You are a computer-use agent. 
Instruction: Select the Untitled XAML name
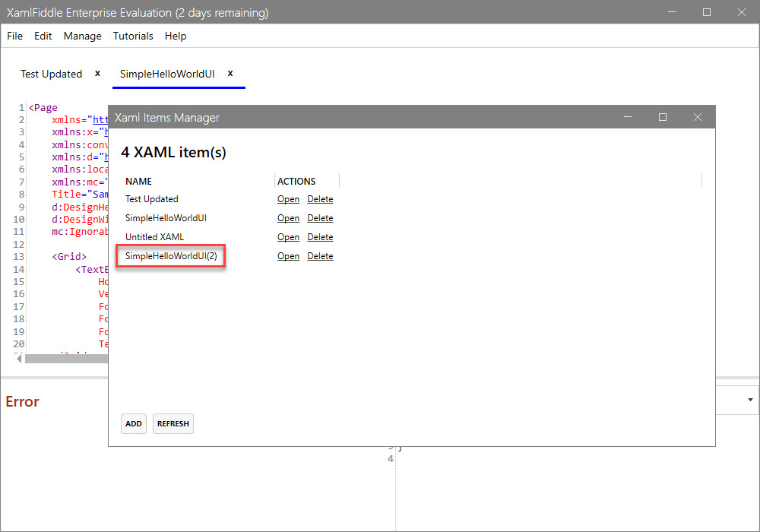(x=154, y=237)
